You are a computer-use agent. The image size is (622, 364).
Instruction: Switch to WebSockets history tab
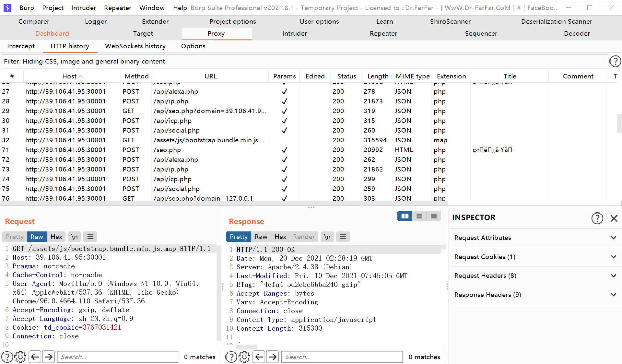pos(135,46)
